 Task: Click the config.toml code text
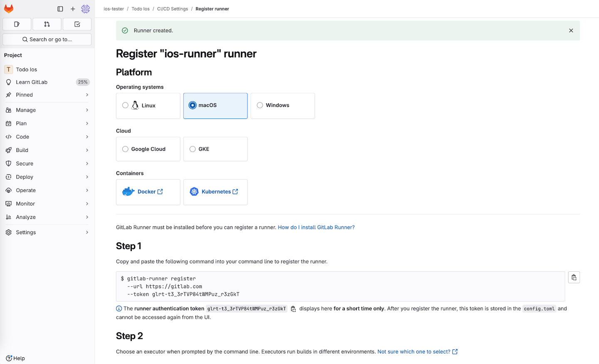(539, 309)
